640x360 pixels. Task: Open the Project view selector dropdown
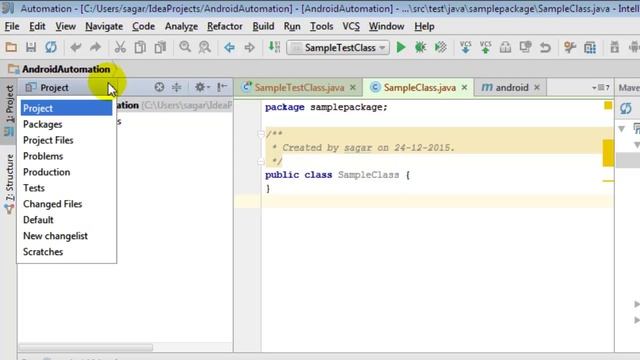68,87
